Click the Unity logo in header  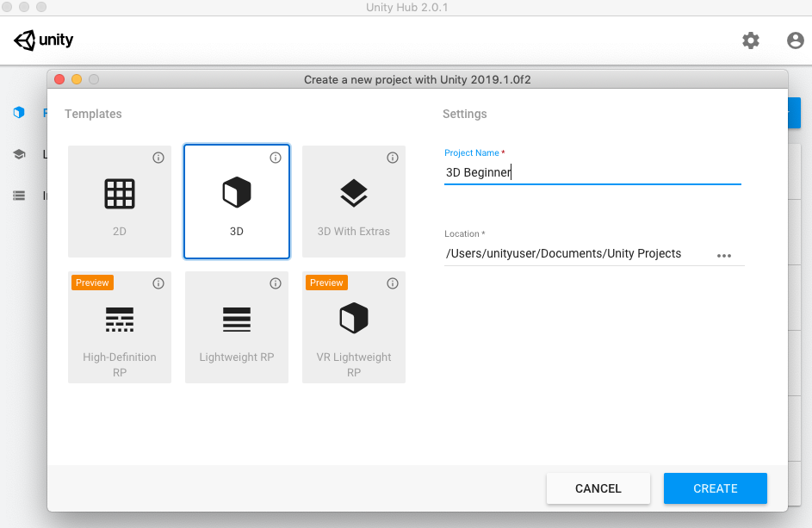point(44,40)
